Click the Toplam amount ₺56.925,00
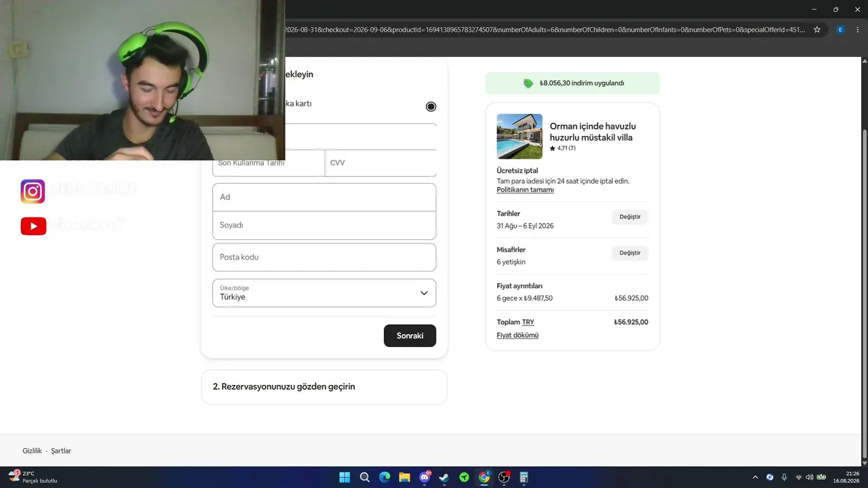The height and width of the screenshot is (488, 868). pos(631,323)
